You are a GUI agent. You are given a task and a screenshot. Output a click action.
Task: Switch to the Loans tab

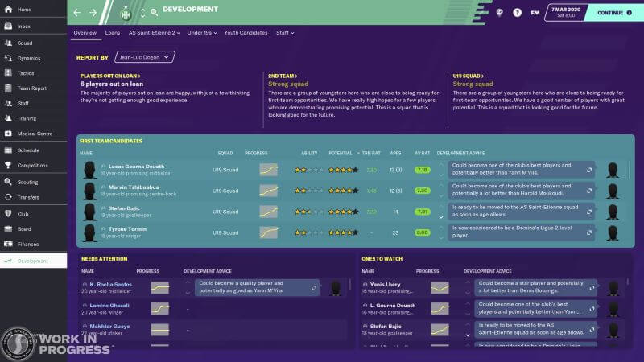tap(112, 33)
